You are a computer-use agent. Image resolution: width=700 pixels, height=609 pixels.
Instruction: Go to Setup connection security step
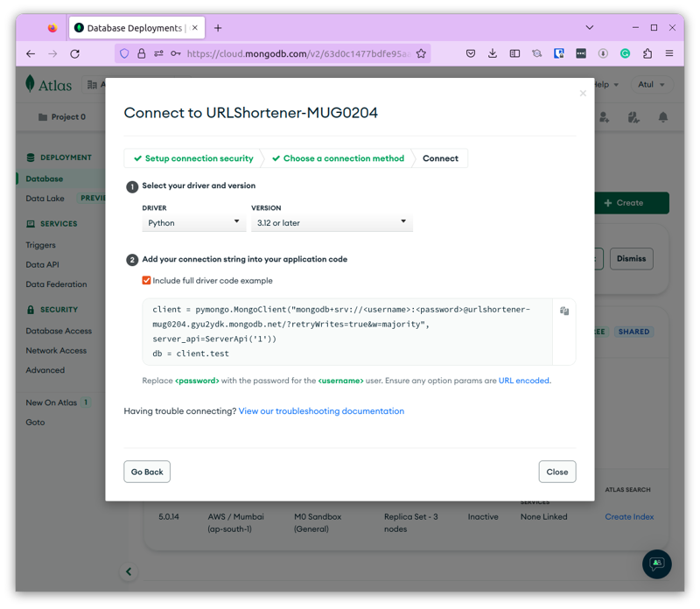pos(193,158)
